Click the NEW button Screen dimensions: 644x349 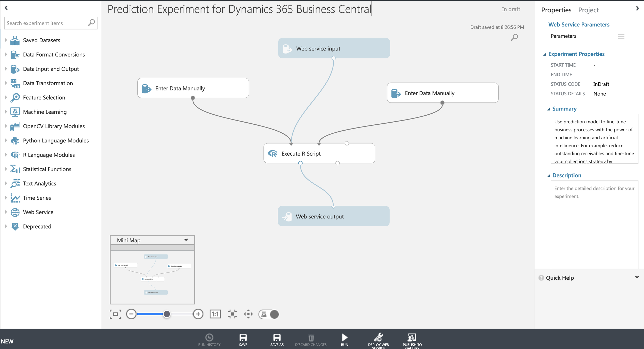pyautogui.click(x=7, y=342)
